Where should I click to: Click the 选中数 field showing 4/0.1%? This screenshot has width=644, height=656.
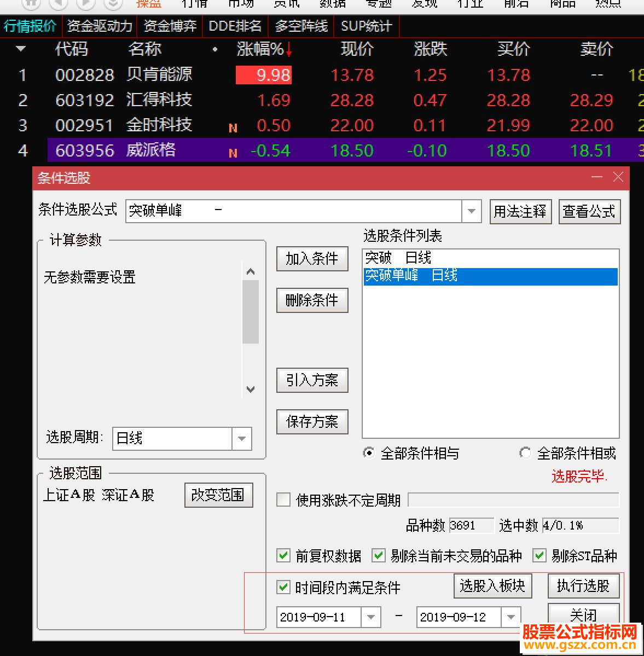click(581, 525)
